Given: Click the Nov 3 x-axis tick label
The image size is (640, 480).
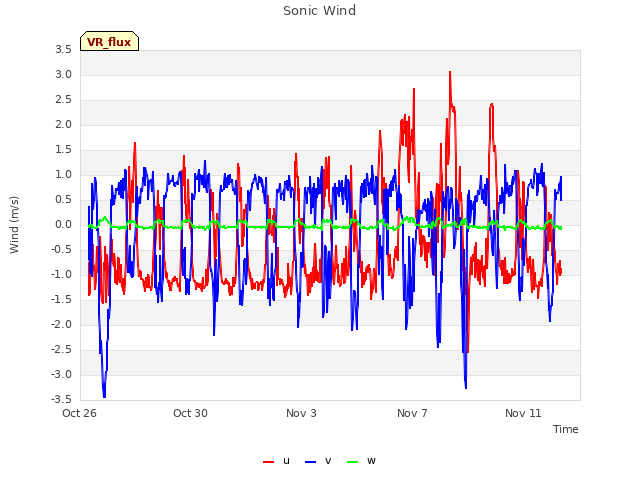Looking at the screenshot, I should [301, 413].
